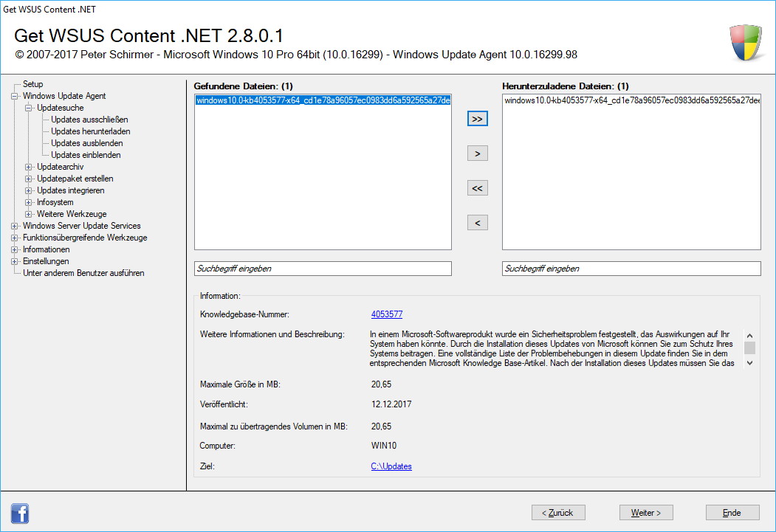The image size is (776, 532).
Task: Click the Computer name WIN10
Action: pos(384,446)
